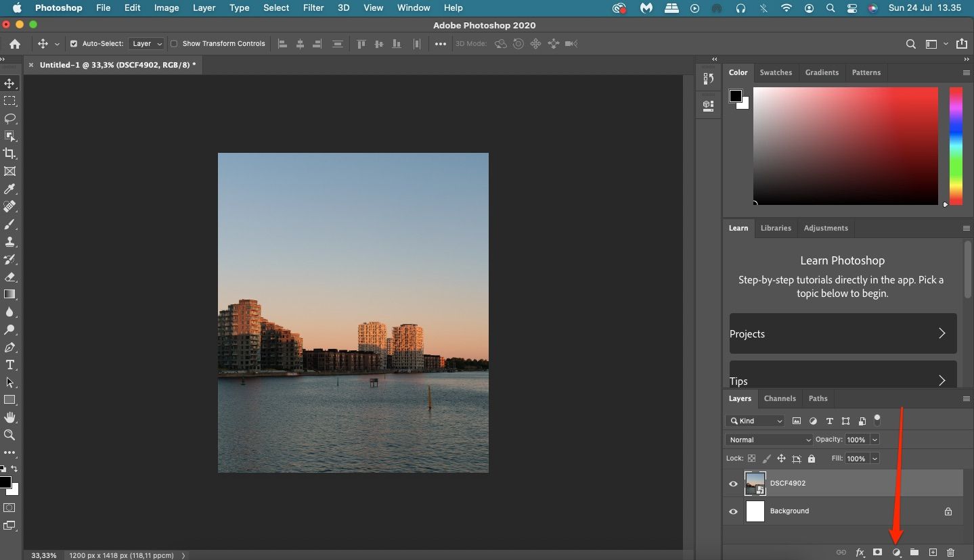This screenshot has width=974, height=560.
Task: Select the Horizontal Type tool
Action: 10,365
